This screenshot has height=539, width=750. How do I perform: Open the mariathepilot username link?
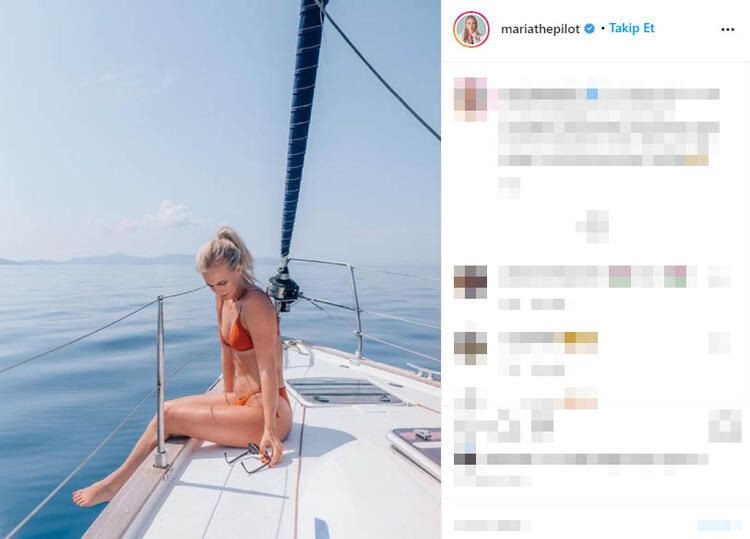540,29
